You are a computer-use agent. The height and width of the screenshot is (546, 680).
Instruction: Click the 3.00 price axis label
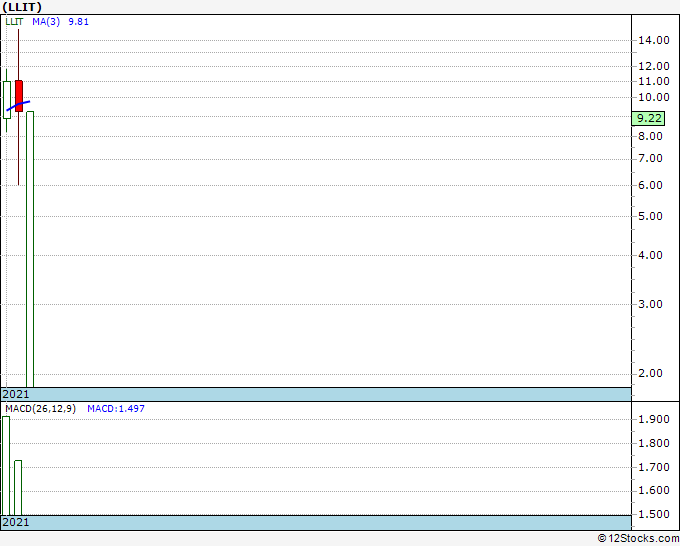[650, 304]
